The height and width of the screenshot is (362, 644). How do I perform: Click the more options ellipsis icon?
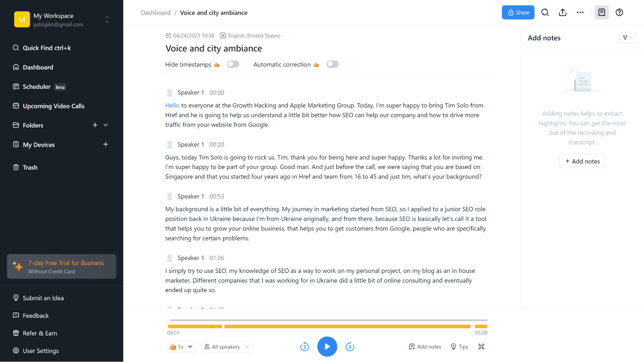click(x=580, y=12)
